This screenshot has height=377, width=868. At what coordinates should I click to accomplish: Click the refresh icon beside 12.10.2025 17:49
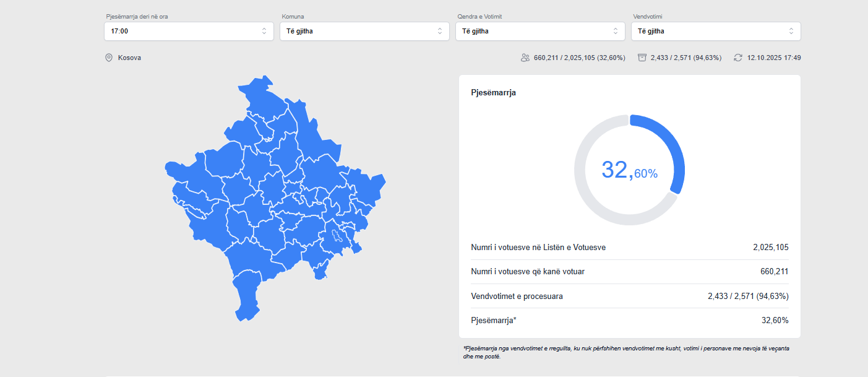click(737, 58)
